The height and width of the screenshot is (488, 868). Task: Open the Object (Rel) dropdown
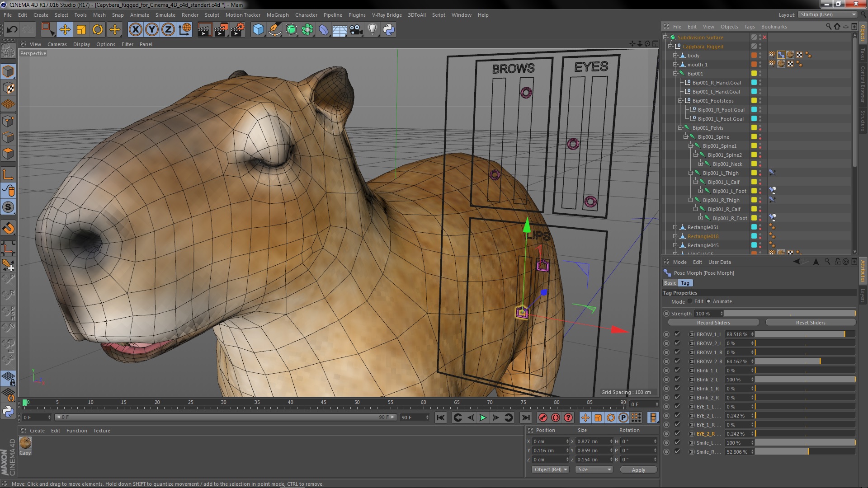551,469
